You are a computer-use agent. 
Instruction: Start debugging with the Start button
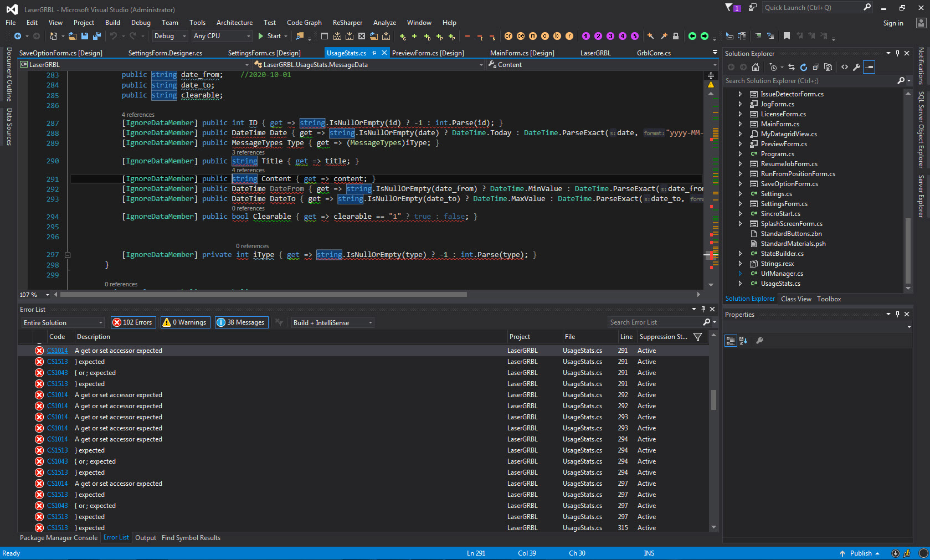(x=271, y=36)
